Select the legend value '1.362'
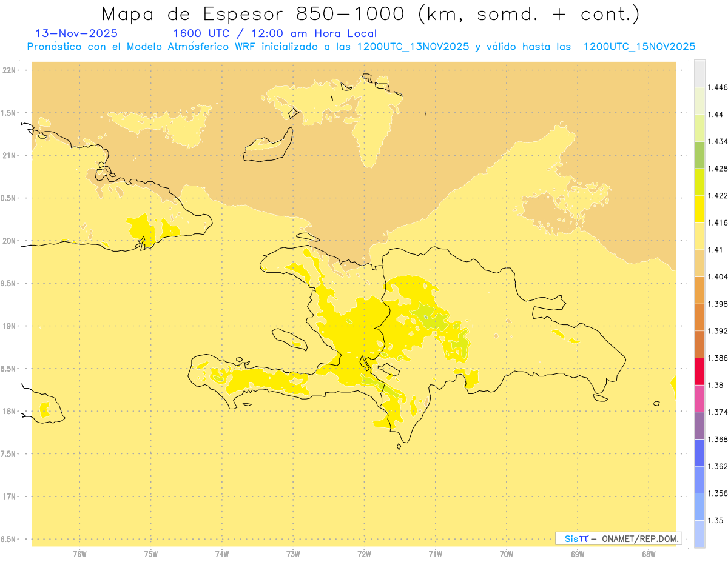 pyautogui.click(x=718, y=467)
